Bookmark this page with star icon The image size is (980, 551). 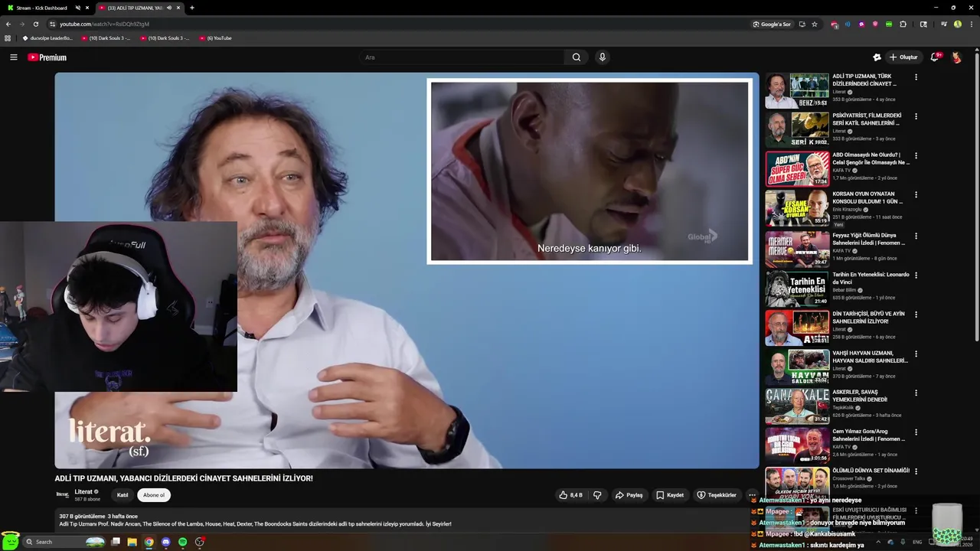click(x=815, y=24)
